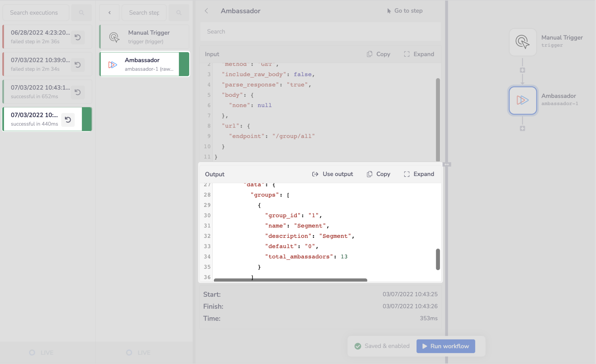Click the Ambassador node on canvas
The image size is (596, 364).
[x=522, y=100]
